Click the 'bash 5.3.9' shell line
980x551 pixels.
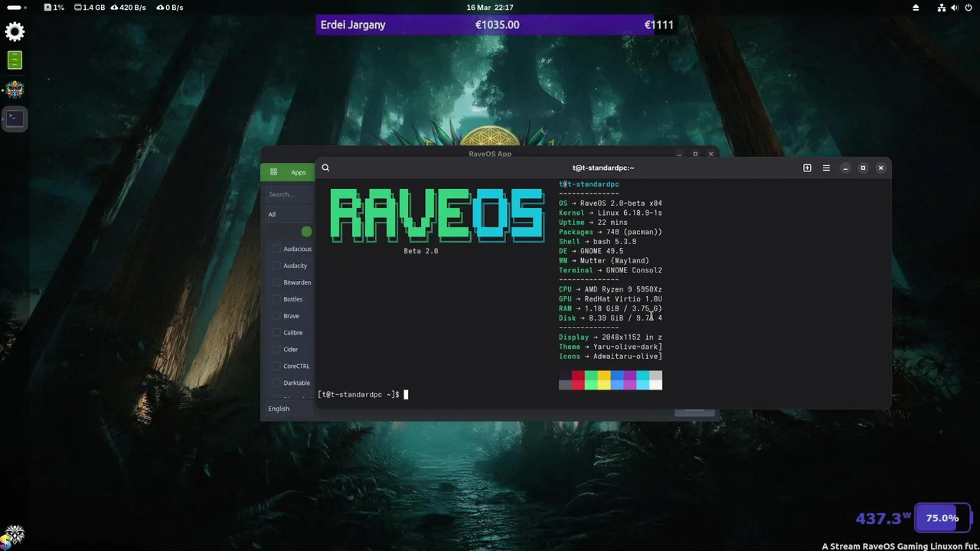[x=597, y=242]
